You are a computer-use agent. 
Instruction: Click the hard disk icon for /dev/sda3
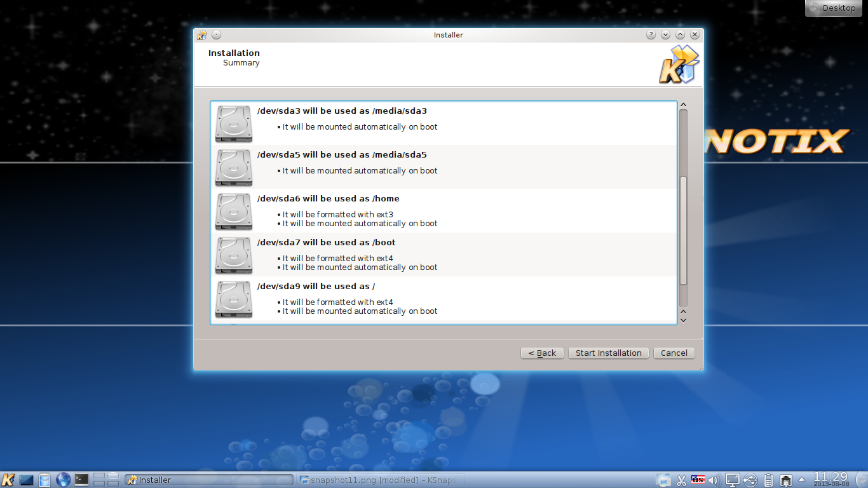[234, 124]
